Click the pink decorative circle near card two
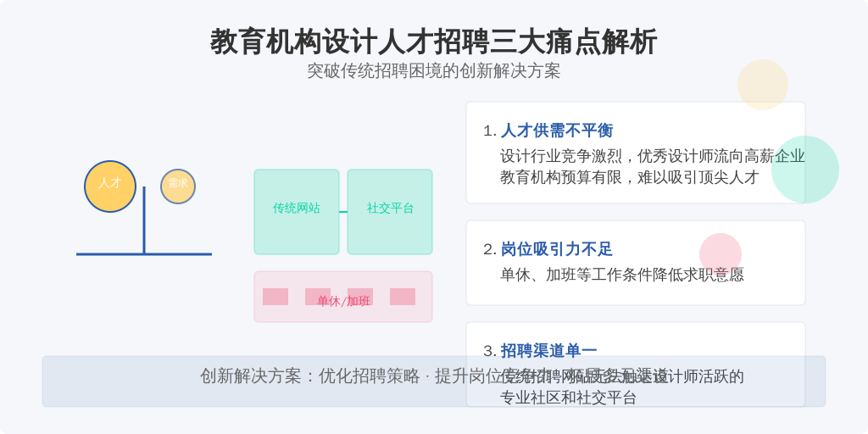Image resolution: width=868 pixels, height=434 pixels. (721, 254)
